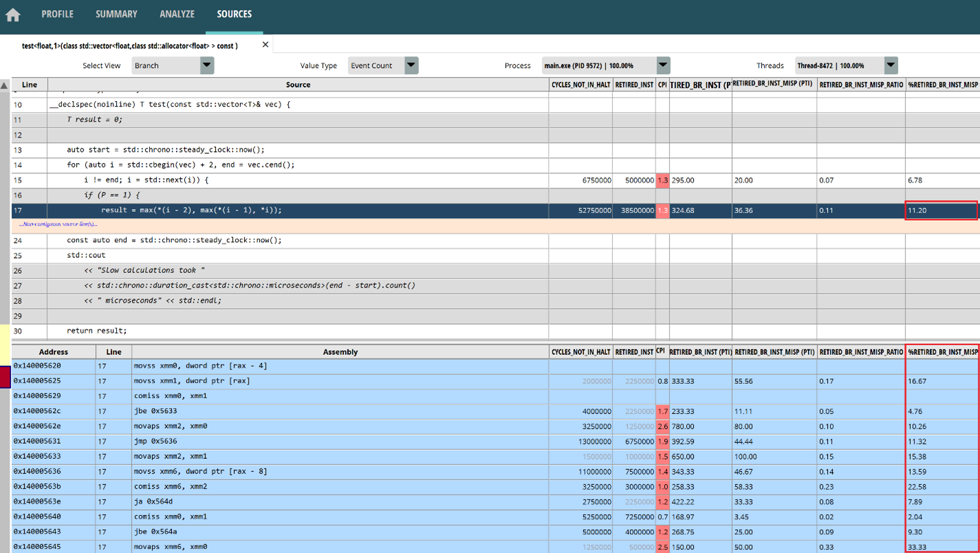980x553 pixels.
Task: Open the Select View dropdown arrow
Action: pyautogui.click(x=207, y=65)
